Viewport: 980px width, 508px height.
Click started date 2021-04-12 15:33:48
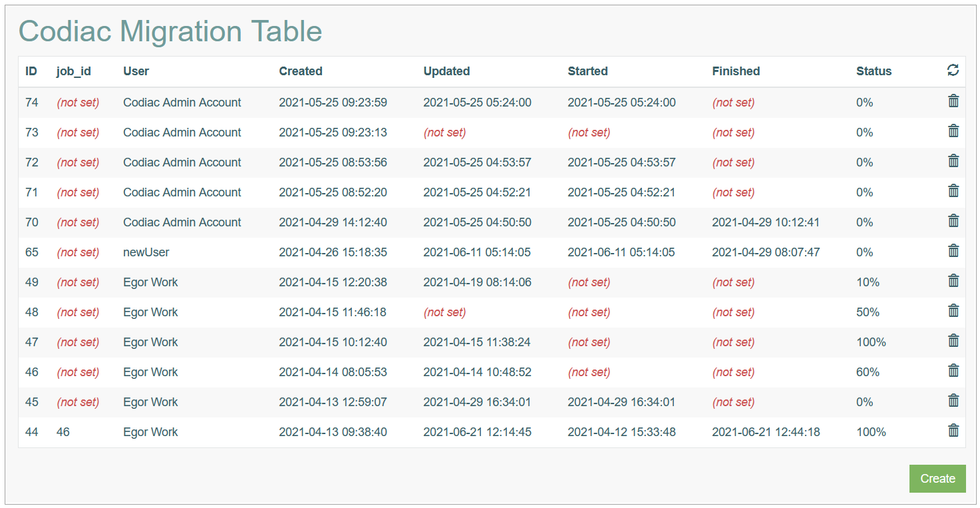coord(621,432)
